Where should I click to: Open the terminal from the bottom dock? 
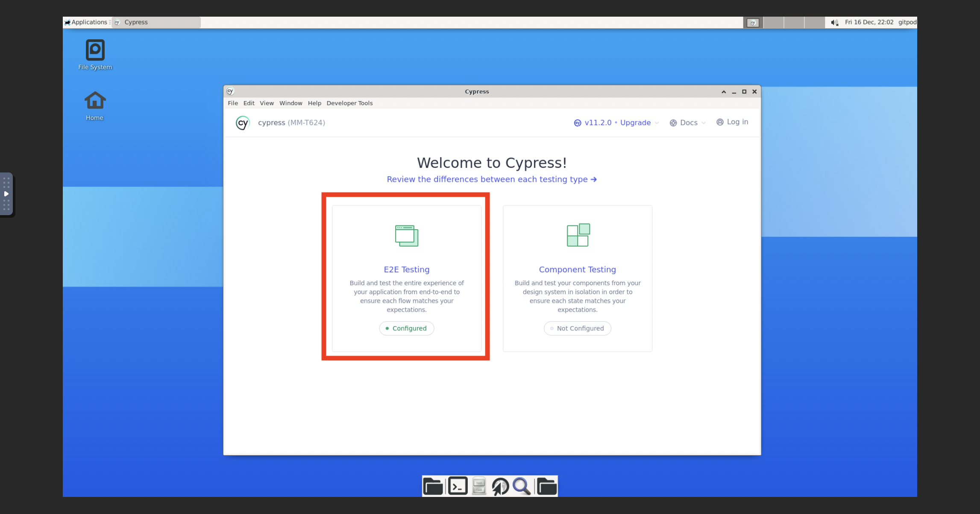coord(457,486)
